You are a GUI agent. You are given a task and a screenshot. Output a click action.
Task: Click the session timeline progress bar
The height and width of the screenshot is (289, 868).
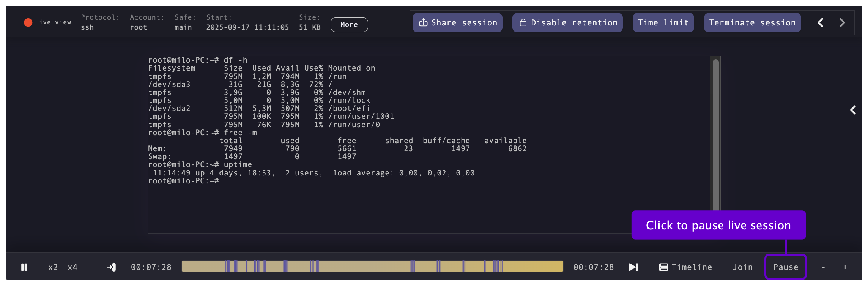click(372, 266)
